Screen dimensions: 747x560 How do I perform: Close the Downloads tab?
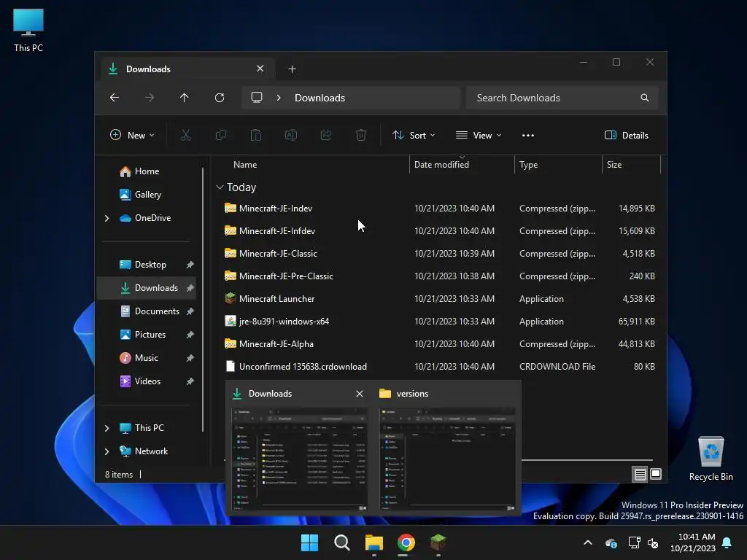tap(260, 69)
